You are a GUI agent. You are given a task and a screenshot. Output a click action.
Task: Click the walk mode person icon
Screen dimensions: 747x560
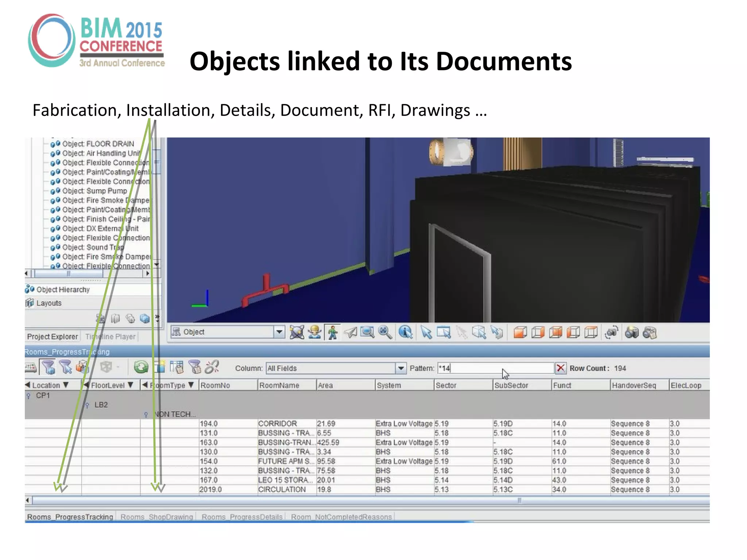pos(332,332)
